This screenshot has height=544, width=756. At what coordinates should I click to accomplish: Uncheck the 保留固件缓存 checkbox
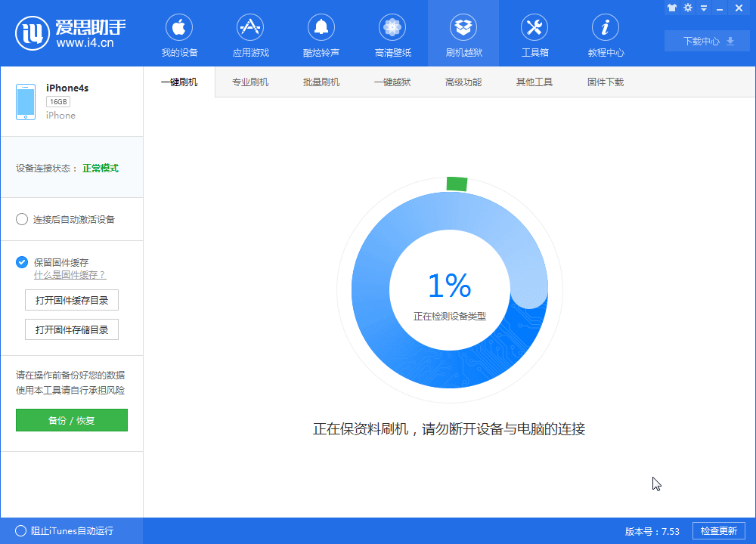tap(22, 262)
